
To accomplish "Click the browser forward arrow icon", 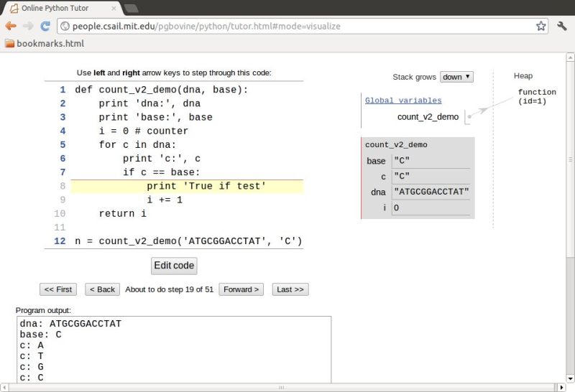I will pos(28,26).
